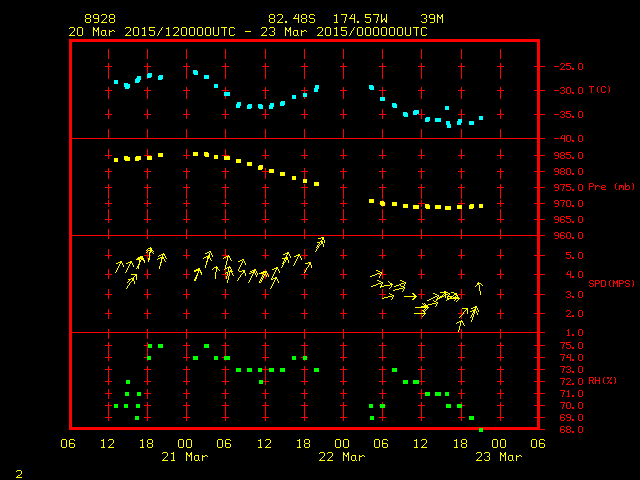The image size is (640, 480).
Task: Click the 23 Mar date label
Action: [x=499, y=457]
